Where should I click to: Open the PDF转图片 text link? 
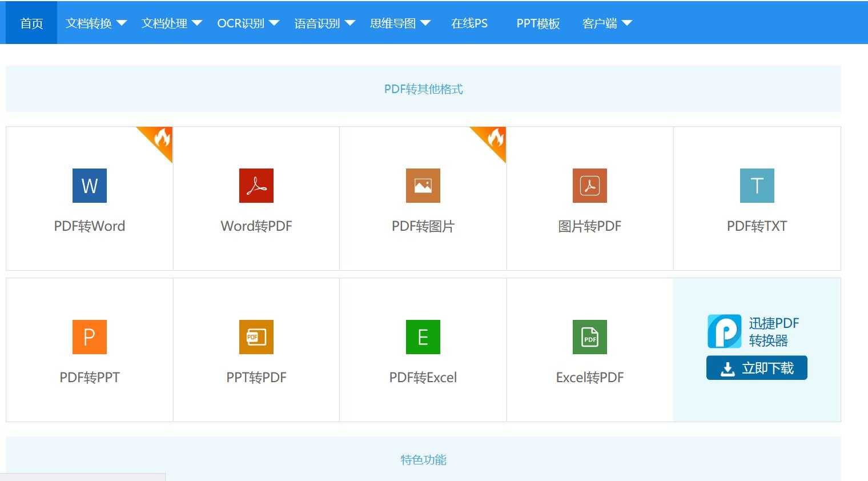tap(423, 226)
